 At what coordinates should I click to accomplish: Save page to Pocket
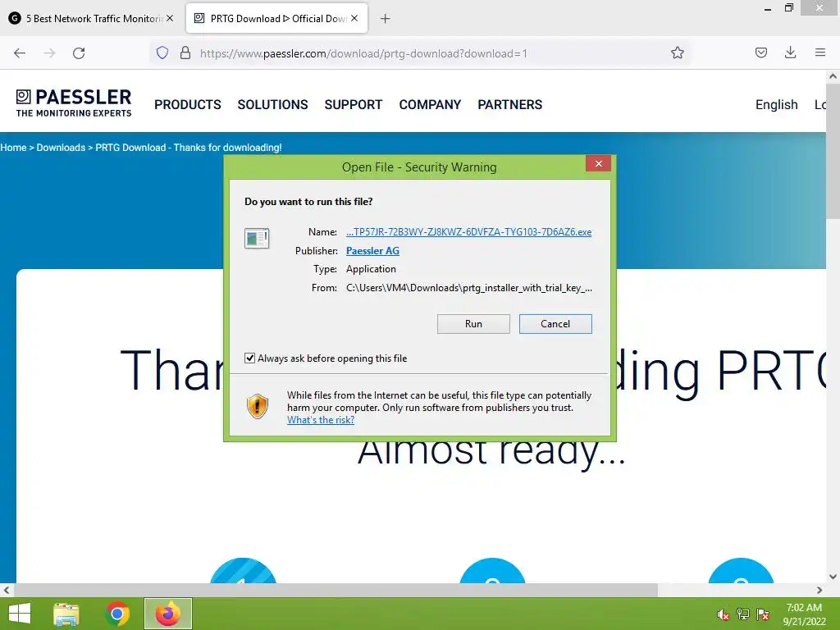(x=761, y=52)
